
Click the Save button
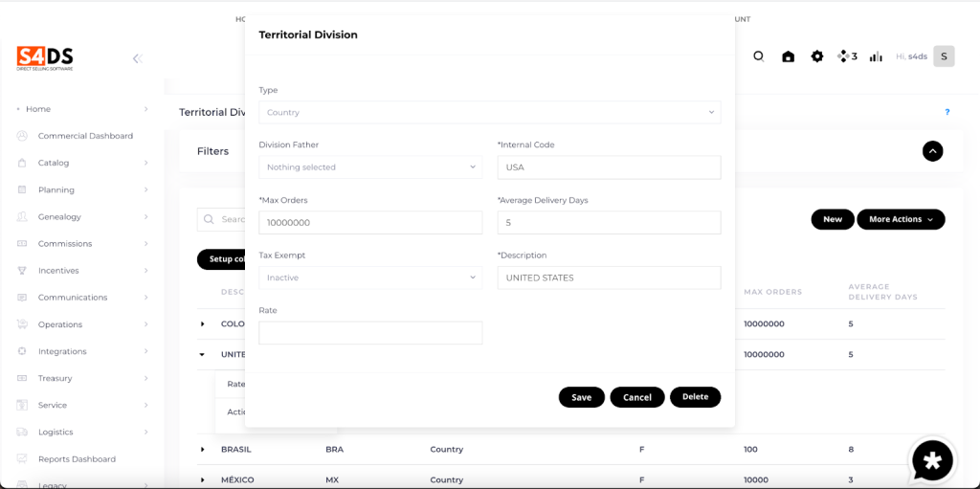[x=582, y=397]
